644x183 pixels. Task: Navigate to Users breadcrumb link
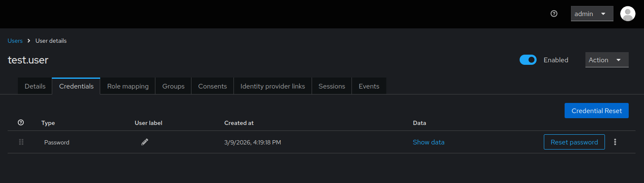[x=15, y=41]
